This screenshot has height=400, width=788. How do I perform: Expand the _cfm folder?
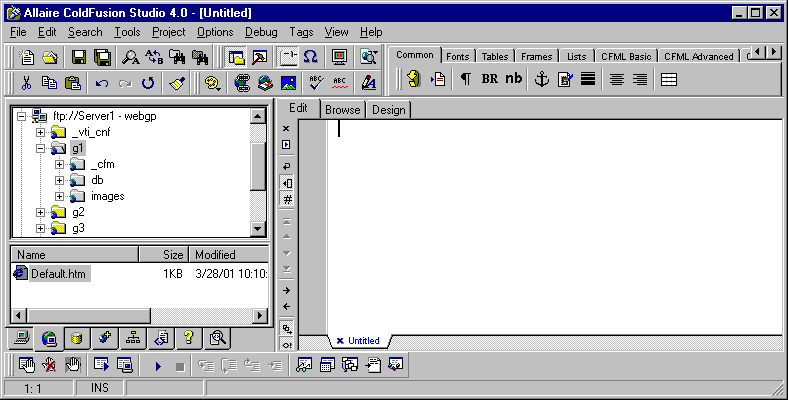click(x=59, y=164)
